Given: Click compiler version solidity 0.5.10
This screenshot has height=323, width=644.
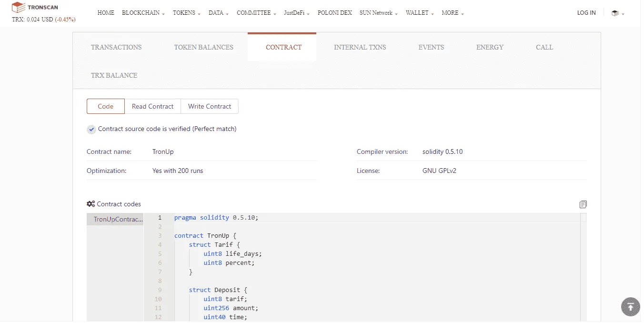Looking at the screenshot, I should click(443, 151).
